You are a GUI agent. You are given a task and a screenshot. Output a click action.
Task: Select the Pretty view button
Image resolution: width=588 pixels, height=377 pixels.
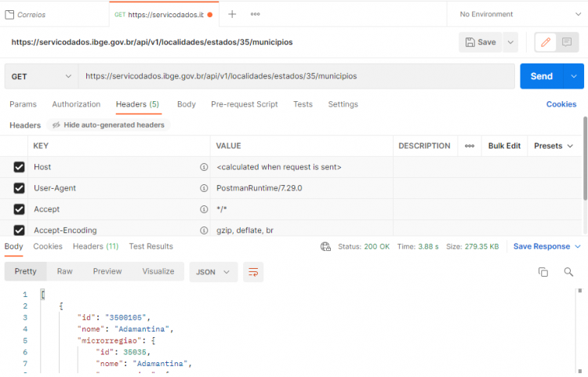coord(26,271)
